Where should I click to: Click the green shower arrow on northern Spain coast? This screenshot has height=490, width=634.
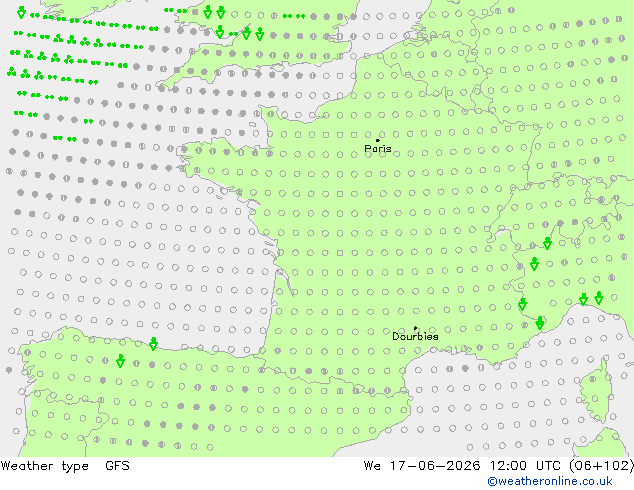click(153, 344)
